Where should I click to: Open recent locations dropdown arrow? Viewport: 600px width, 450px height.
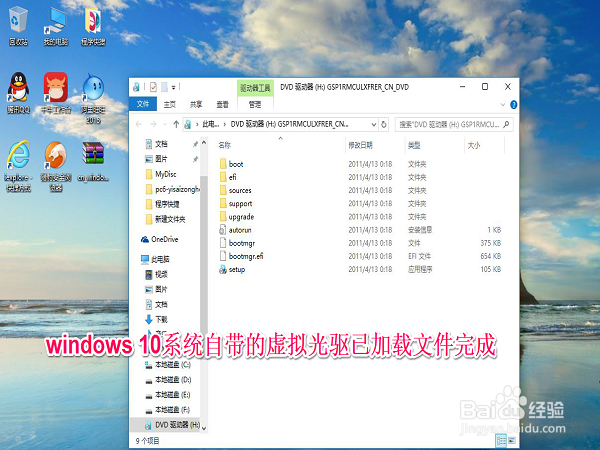click(165, 124)
